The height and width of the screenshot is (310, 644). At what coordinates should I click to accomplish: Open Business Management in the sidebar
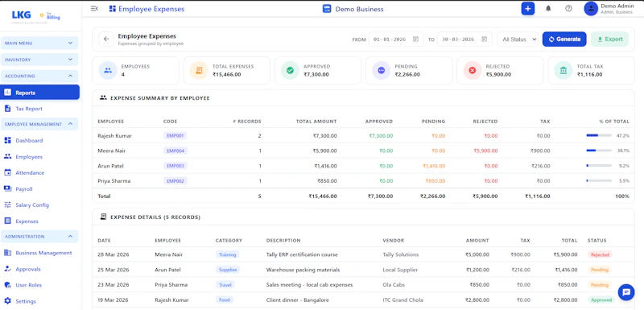pos(43,253)
